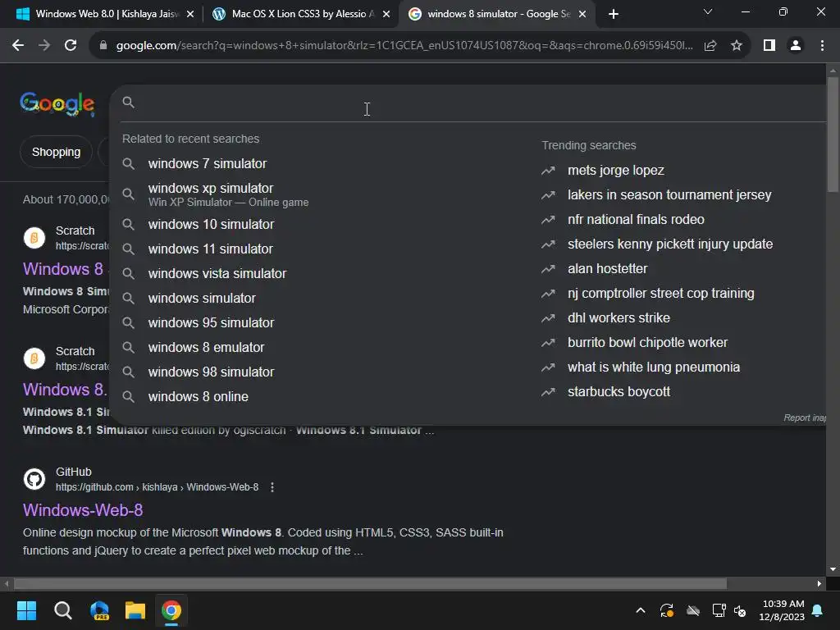This screenshot has height=630, width=840.
Task: Select suggestion windows 7 simulator
Action: tap(208, 163)
